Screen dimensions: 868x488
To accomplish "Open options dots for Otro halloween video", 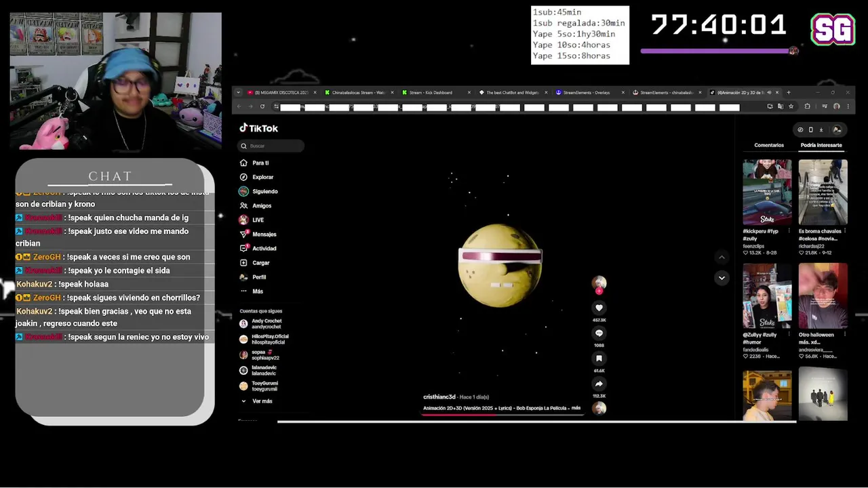I will (846, 335).
